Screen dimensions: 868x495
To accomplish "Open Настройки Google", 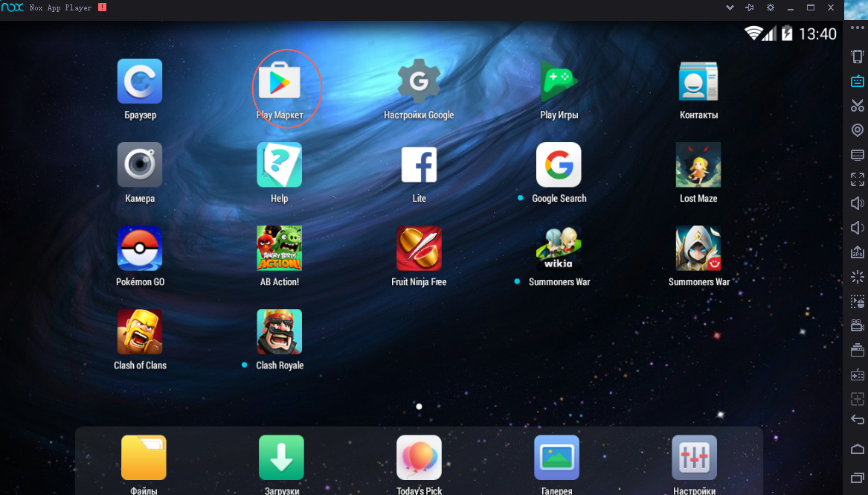I will click(x=419, y=81).
